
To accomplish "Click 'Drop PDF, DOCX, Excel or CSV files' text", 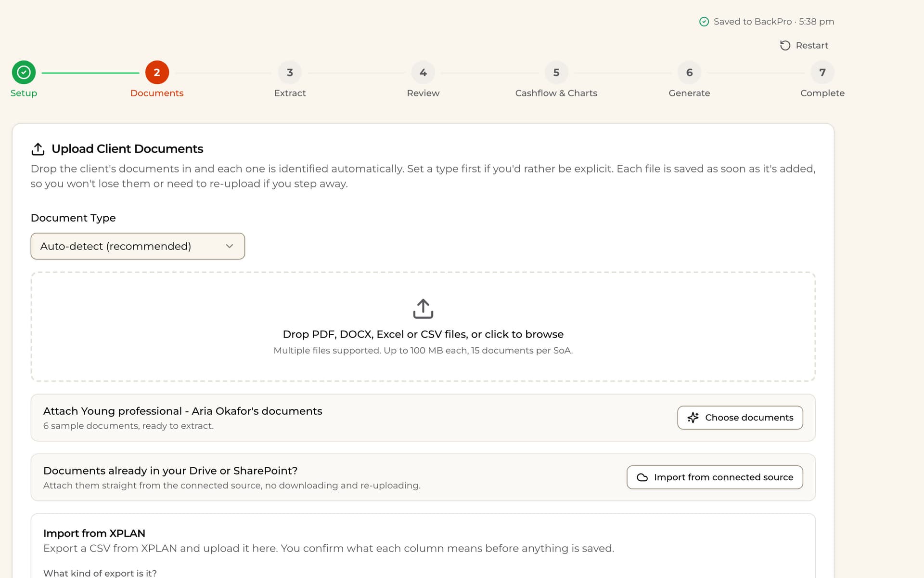I will (375, 334).
